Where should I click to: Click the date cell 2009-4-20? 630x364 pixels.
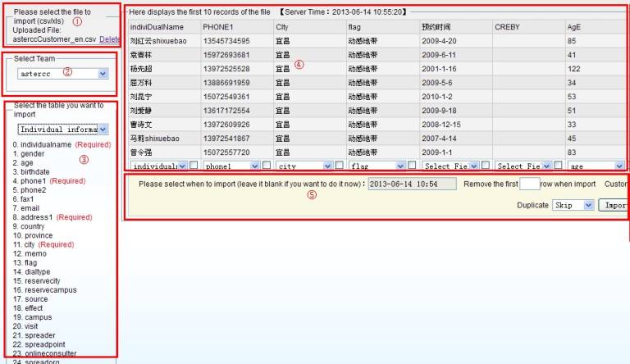pyautogui.click(x=439, y=41)
